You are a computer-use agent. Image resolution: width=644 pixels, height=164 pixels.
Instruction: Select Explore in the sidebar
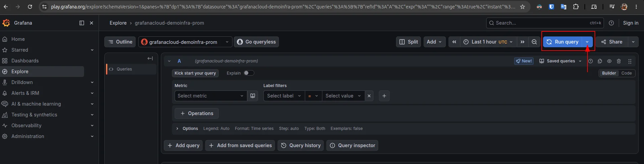pyautogui.click(x=42, y=72)
